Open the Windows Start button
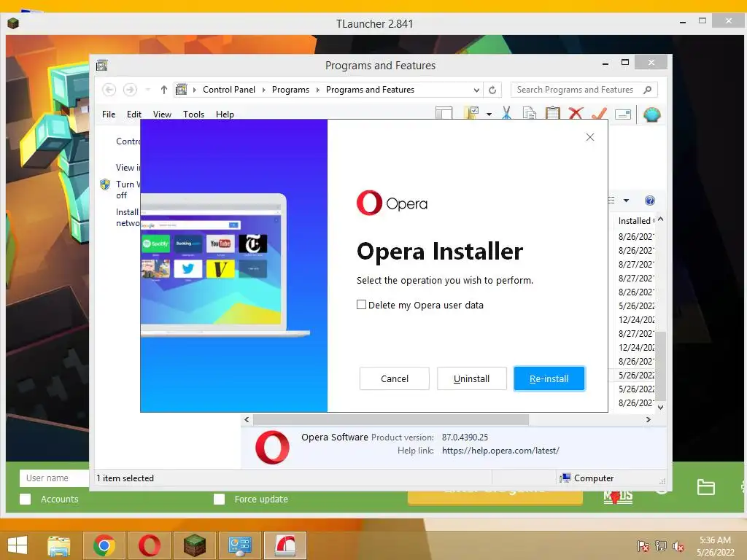747x560 pixels. click(x=18, y=545)
